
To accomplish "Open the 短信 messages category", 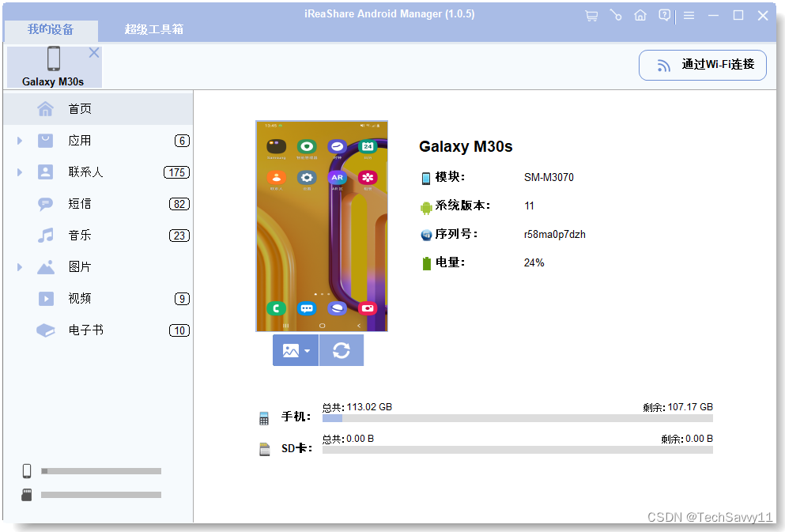I will click(x=98, y=204).
